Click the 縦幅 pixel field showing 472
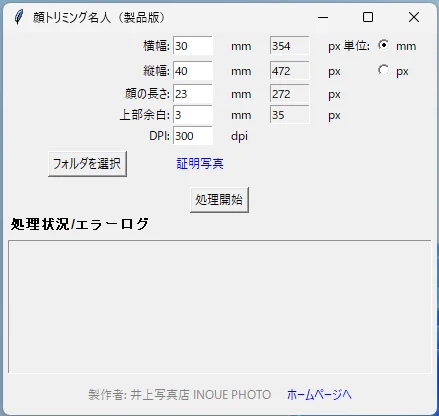 pos(290,70)
